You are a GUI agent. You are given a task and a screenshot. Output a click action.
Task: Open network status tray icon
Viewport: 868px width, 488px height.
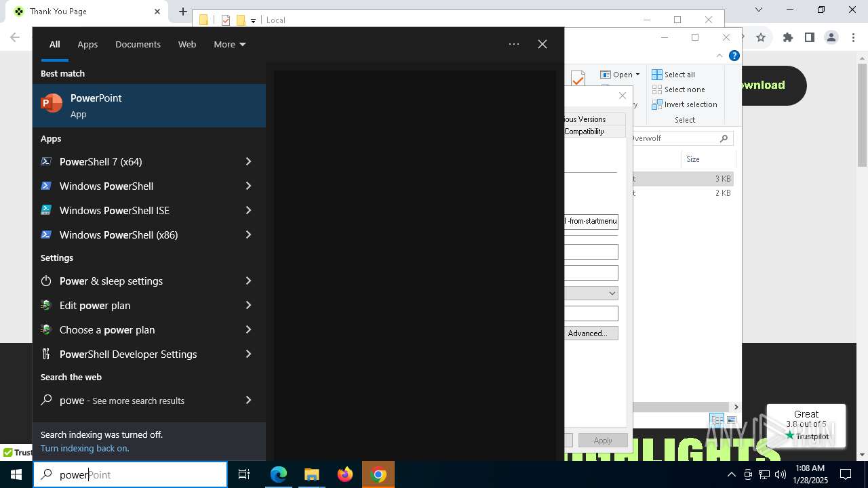click(764, 474)
